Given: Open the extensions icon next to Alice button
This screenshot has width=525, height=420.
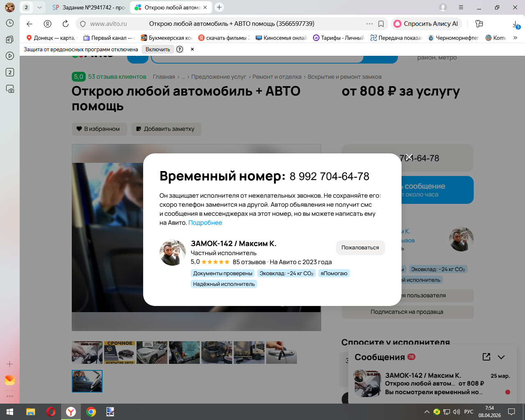Looking at the screenshot, I should point(479,24).
